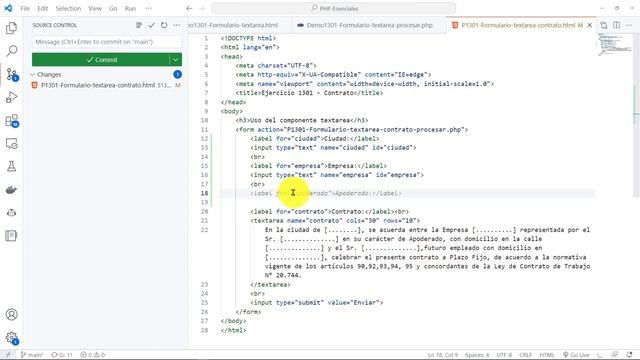The image size is (640, 360).
Task: Open Run and Debug view
Action: 11,97
